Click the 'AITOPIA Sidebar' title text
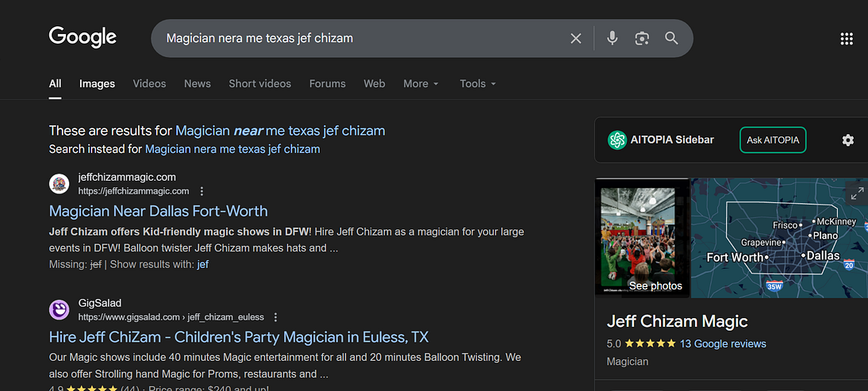868x391 pixels. click(672, 140)
